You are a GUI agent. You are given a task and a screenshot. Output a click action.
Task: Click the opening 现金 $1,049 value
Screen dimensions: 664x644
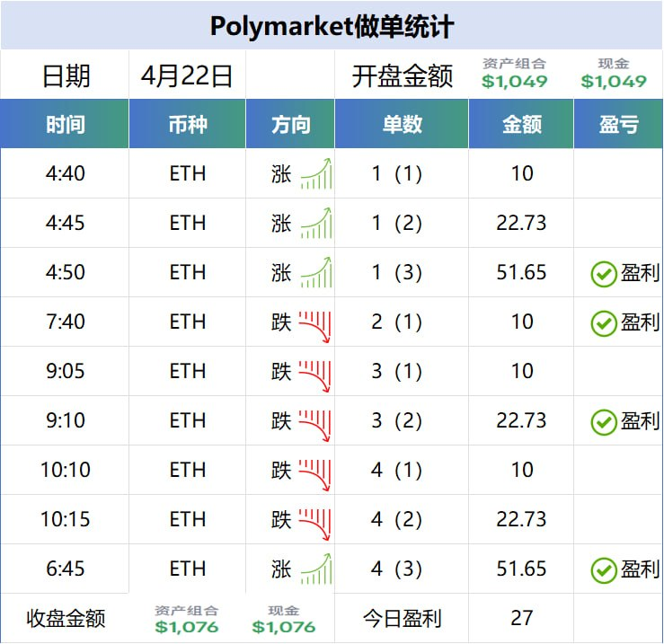point(614,81)
